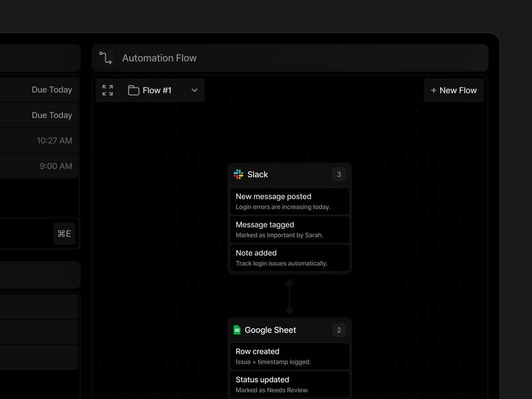Click the count badge showing 2 on Google Sheet

pyautogui.click(x=338, y=330)
